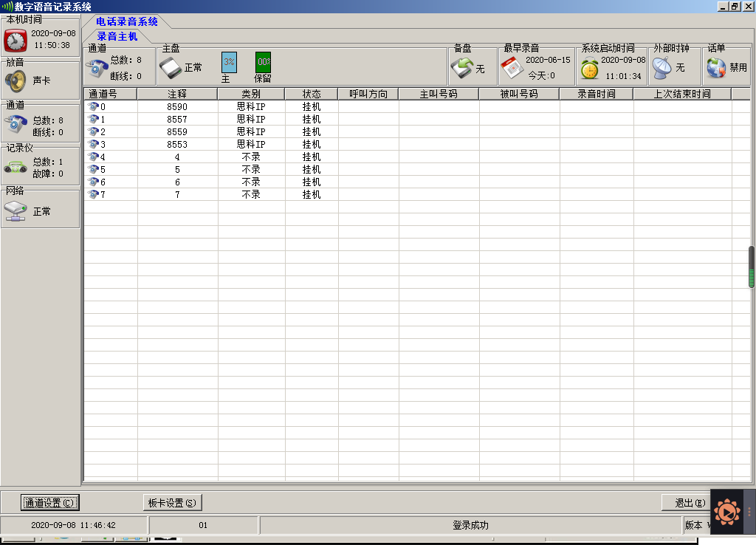
Task: Select channel 0 phone icon row
Action: coord(94,106)
